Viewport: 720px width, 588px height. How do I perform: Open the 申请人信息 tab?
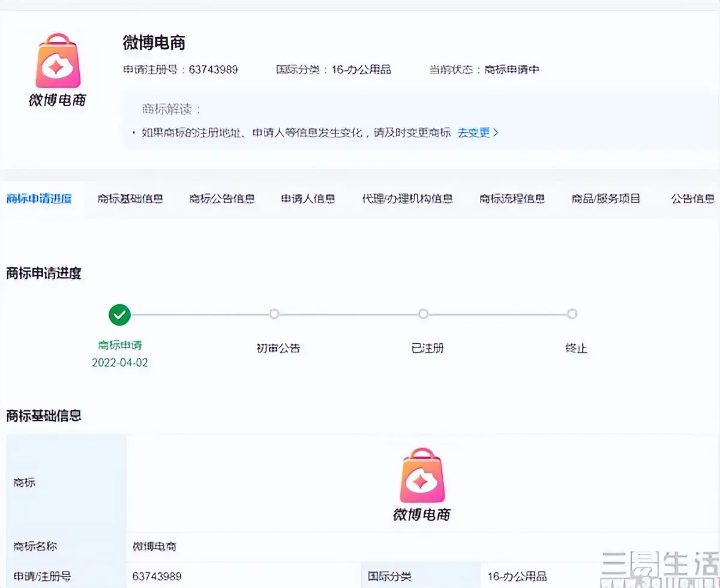(307, 199)
